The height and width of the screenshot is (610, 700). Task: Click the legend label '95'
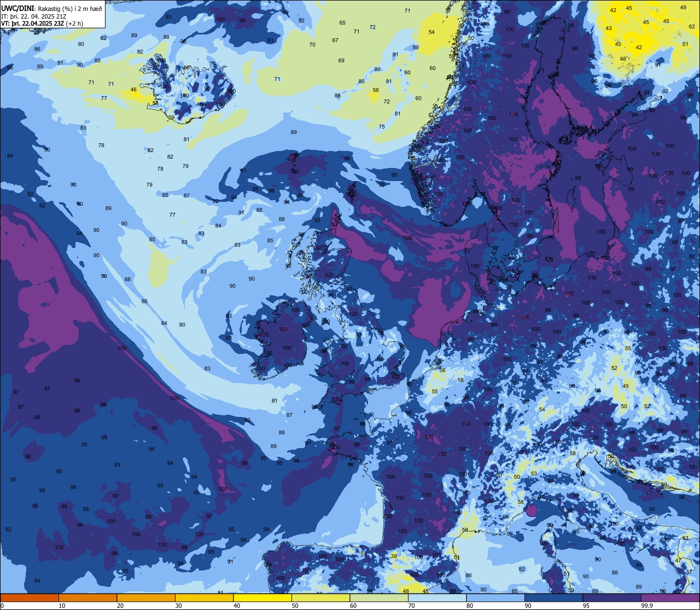click(586, 605)
